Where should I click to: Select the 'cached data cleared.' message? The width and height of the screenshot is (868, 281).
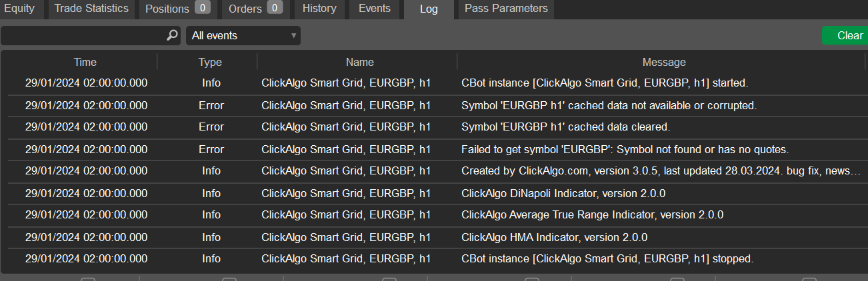pos(565,127)
